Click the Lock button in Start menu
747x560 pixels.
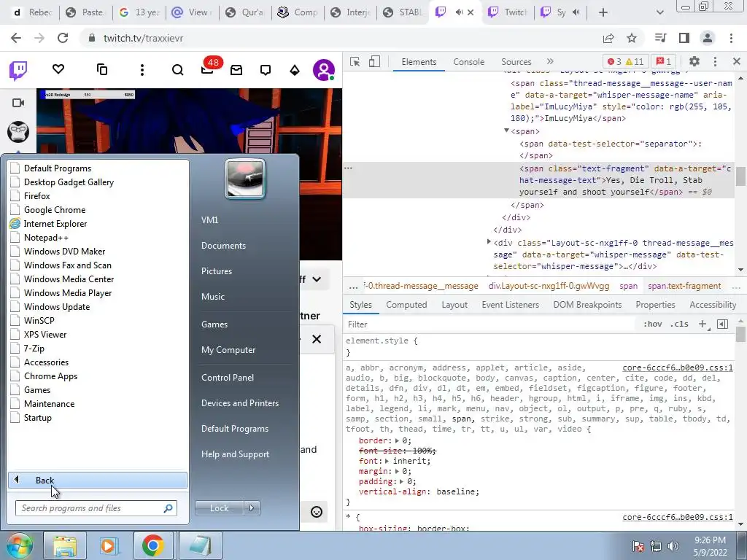[x=219, y=508]
